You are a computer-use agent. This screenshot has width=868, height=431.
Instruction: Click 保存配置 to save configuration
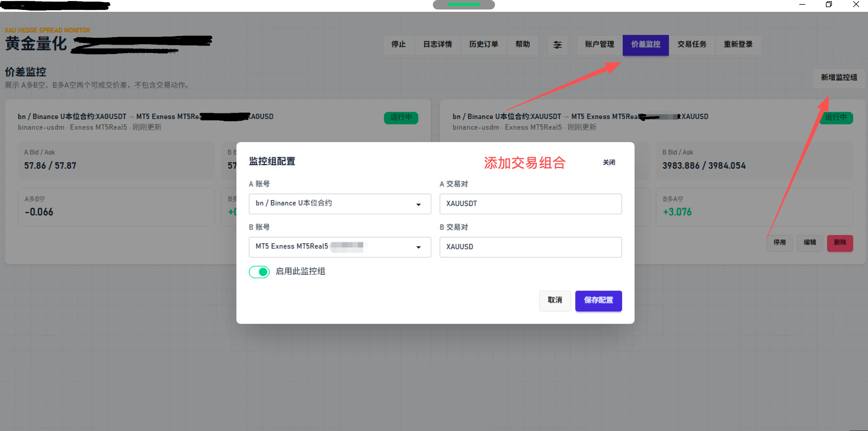(x=598, y=300)
